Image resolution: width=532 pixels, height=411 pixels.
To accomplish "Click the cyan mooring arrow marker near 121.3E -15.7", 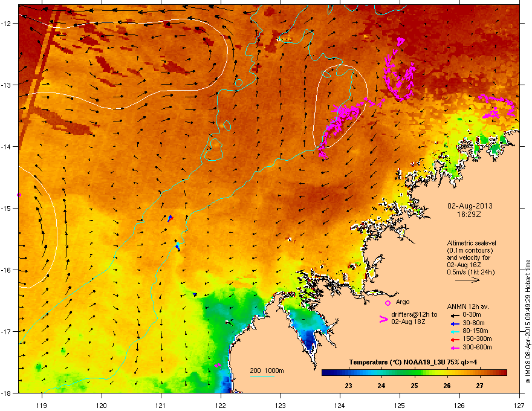I will 178,246.
